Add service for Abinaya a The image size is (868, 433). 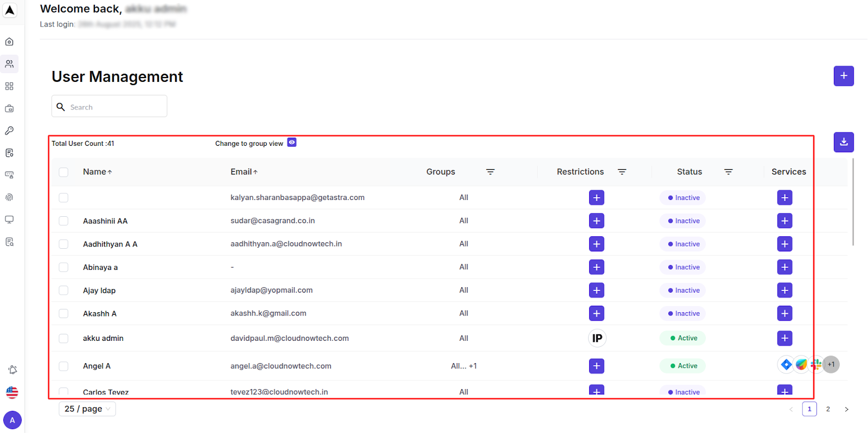click(785, 267)
